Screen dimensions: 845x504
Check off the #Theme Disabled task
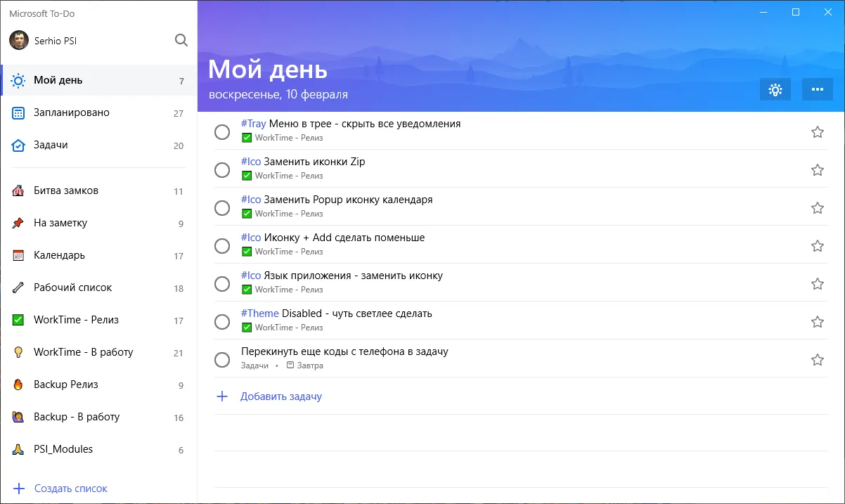point(222,321)
